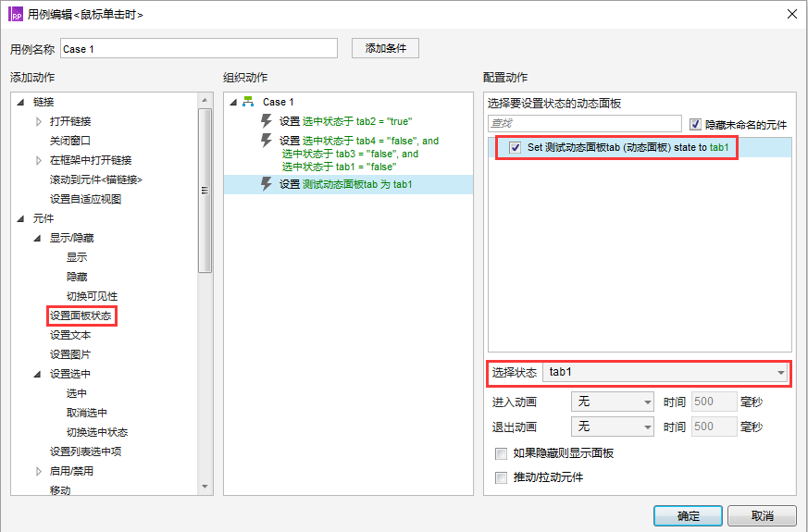
Task: Collapse the 设置选中 group
Action: (37, 374)
